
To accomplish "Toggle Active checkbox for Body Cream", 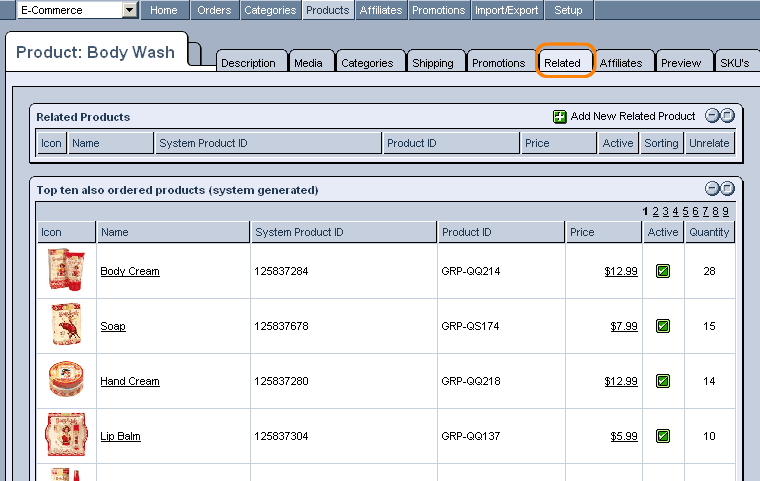I will [x=663, y=271].
